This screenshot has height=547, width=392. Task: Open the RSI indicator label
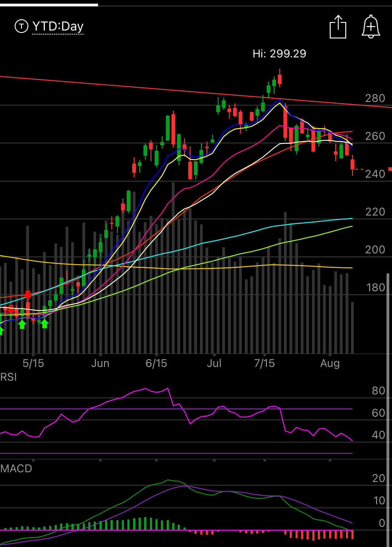9,377
